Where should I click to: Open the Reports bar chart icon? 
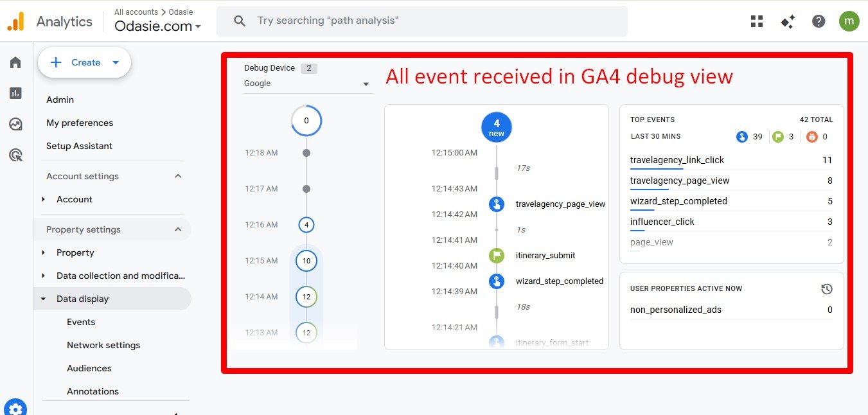[x=15, y=93]
